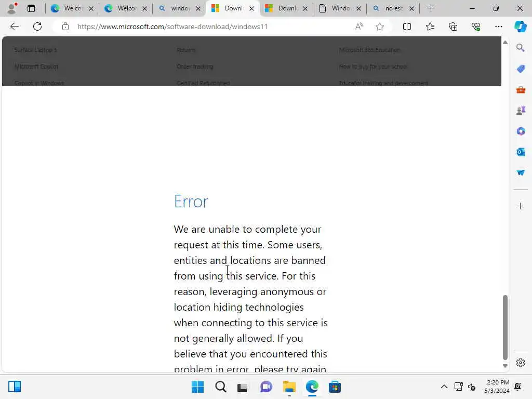
Task: Open sidebar Search icon
Action: pos(521,48)
